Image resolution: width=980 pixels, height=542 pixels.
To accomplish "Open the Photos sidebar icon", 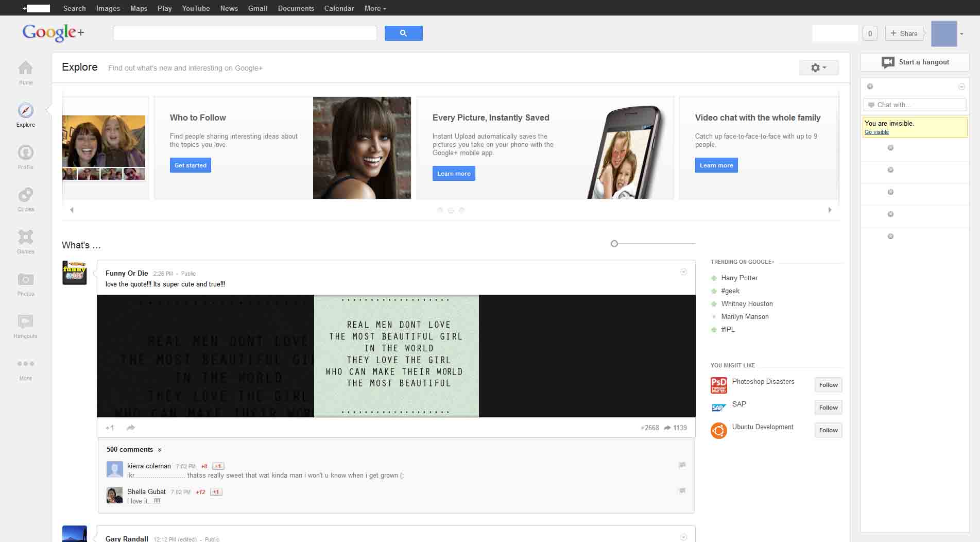I will [x=25, y=279].
